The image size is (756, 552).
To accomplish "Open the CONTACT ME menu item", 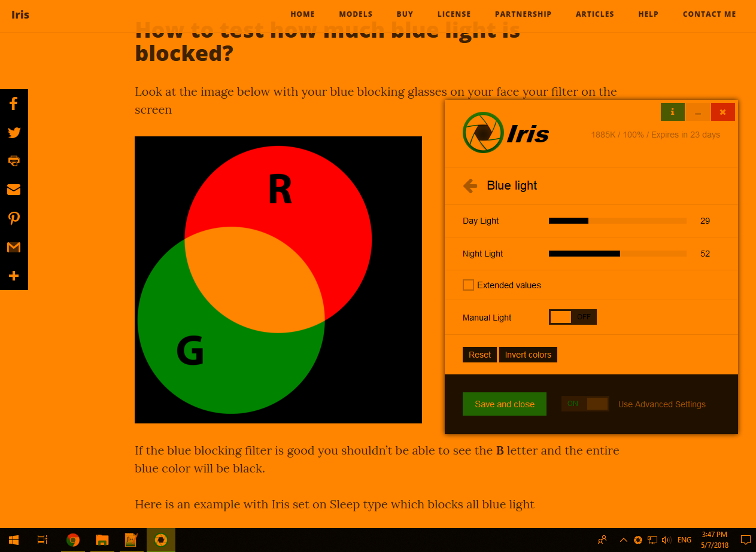I will (709, 14).
